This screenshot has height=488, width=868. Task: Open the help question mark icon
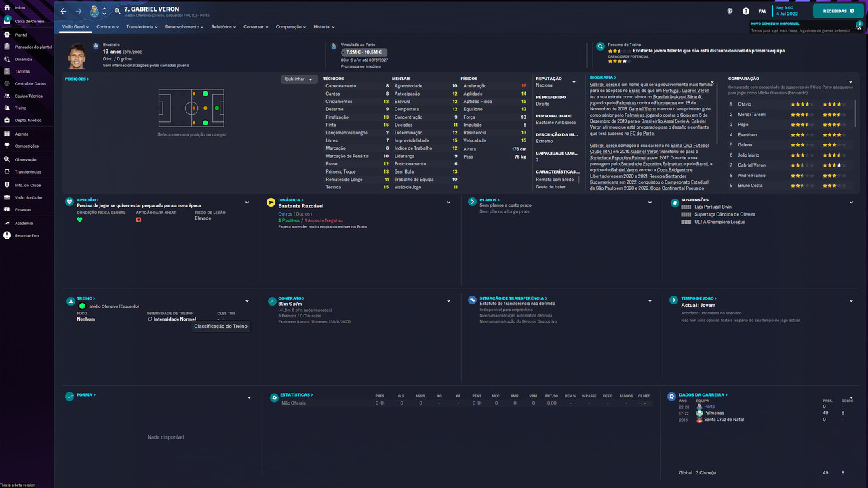pos(746,11)
